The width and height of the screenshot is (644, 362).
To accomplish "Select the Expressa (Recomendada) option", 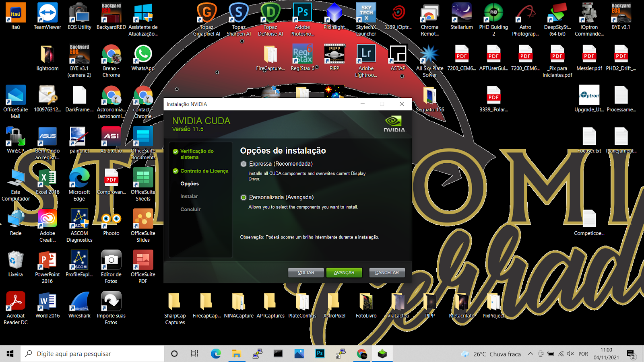I will [x=244, y=164].
